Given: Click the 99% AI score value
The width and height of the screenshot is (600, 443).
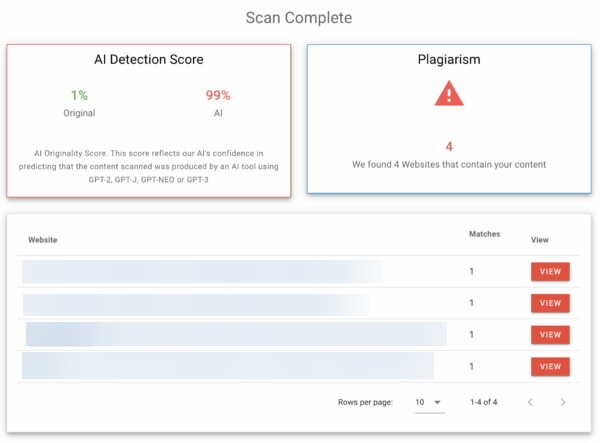Looking at the screenshot, I should click(218, 96).
